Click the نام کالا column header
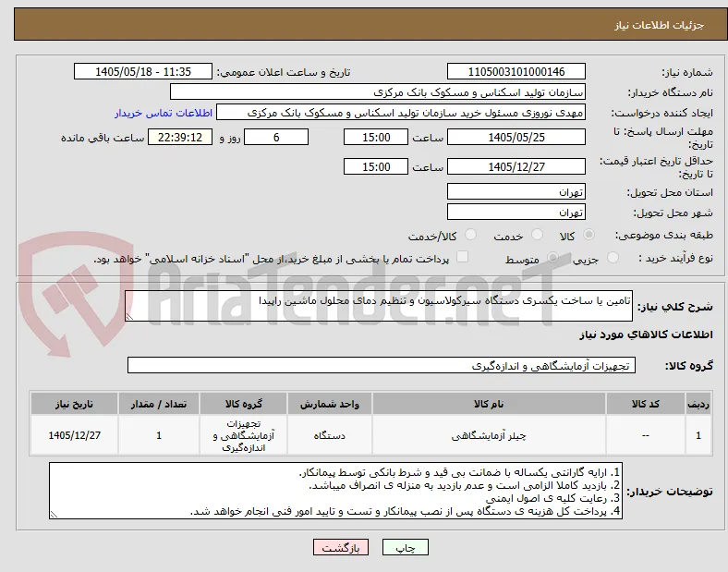Viewport: 728px width, 572px height. [x=489, y=404]
